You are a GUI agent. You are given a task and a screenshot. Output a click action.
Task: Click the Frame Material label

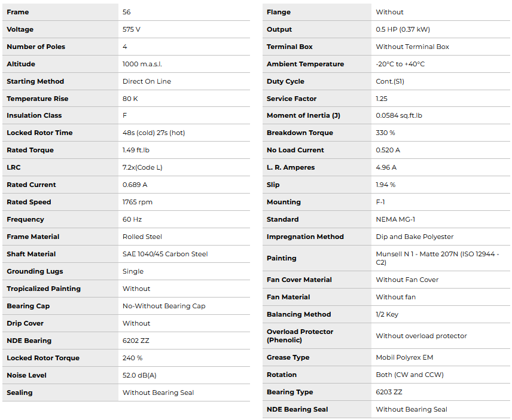[33, 237]
